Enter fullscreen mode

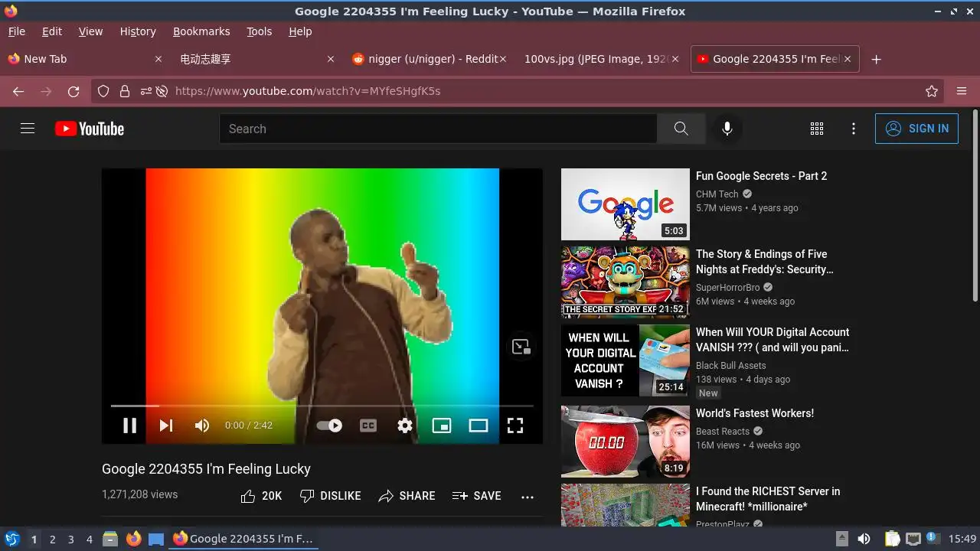click(515, 425)
